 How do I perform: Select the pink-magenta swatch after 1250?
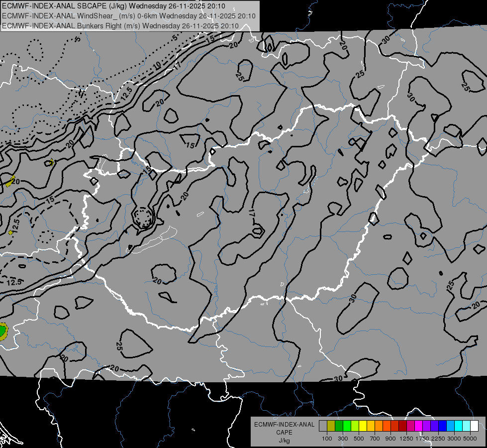tap(410, 426)
